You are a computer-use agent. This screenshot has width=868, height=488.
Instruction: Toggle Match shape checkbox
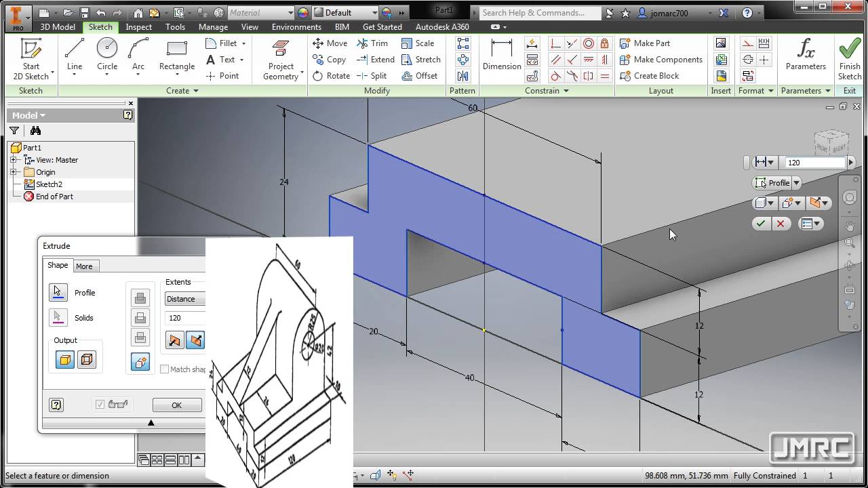[x=164, y=369]
